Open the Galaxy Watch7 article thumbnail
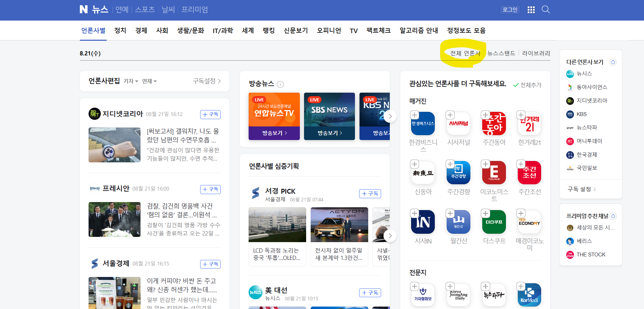 click(114, 145)
